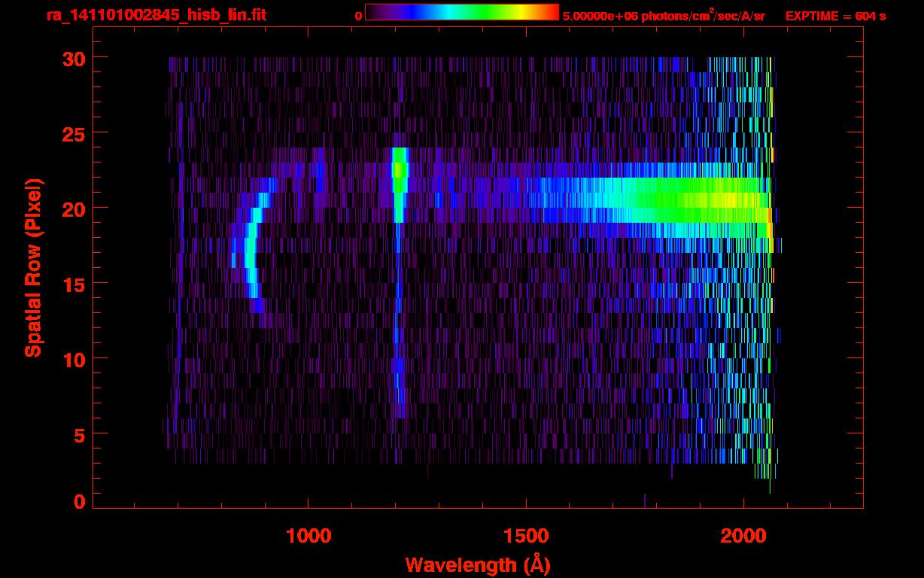Click the y-axis tick label 30
The height and width of the screenshot is (578, 924).
click(x=72, y=58)
